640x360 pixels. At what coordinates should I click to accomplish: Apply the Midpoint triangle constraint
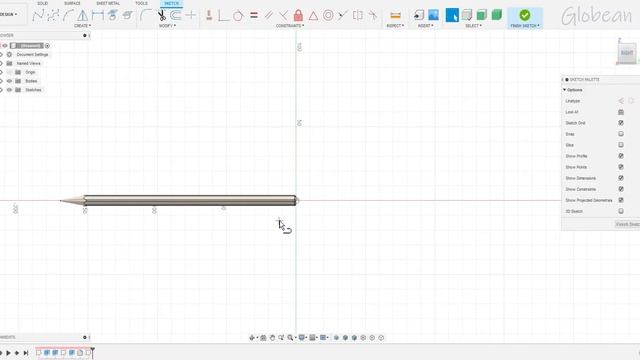313,16
